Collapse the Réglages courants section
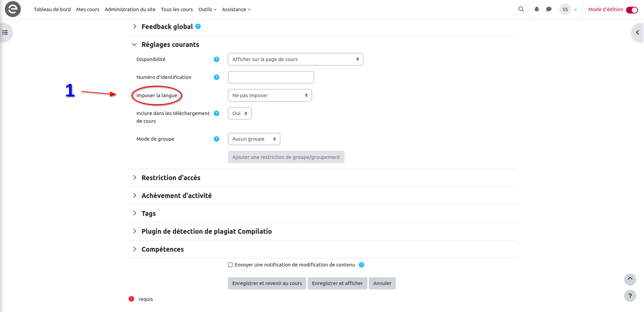The width and height of the screenshot is (644, 312). pos(134,45)
